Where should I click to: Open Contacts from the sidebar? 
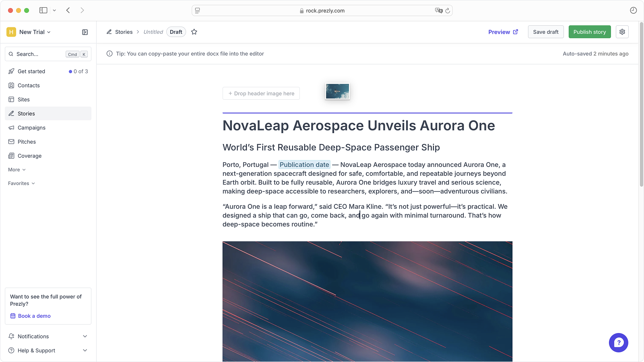coord(29,85)
